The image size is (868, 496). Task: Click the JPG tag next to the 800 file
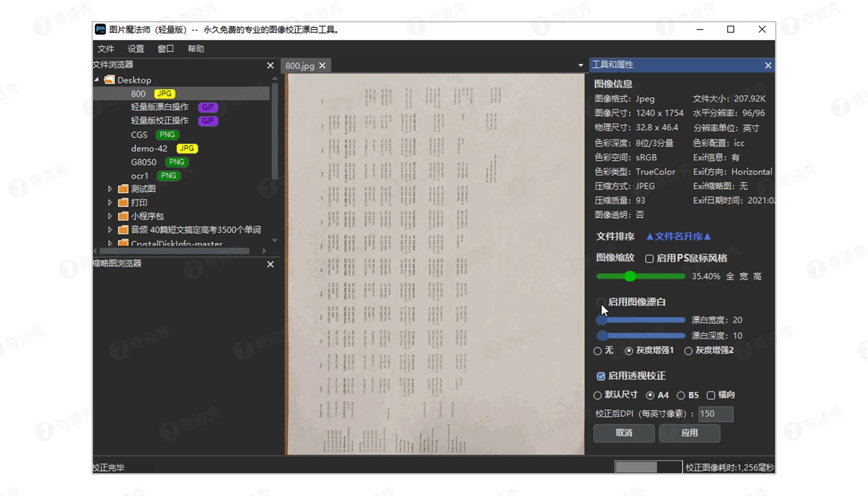click(x=164, y=93)
